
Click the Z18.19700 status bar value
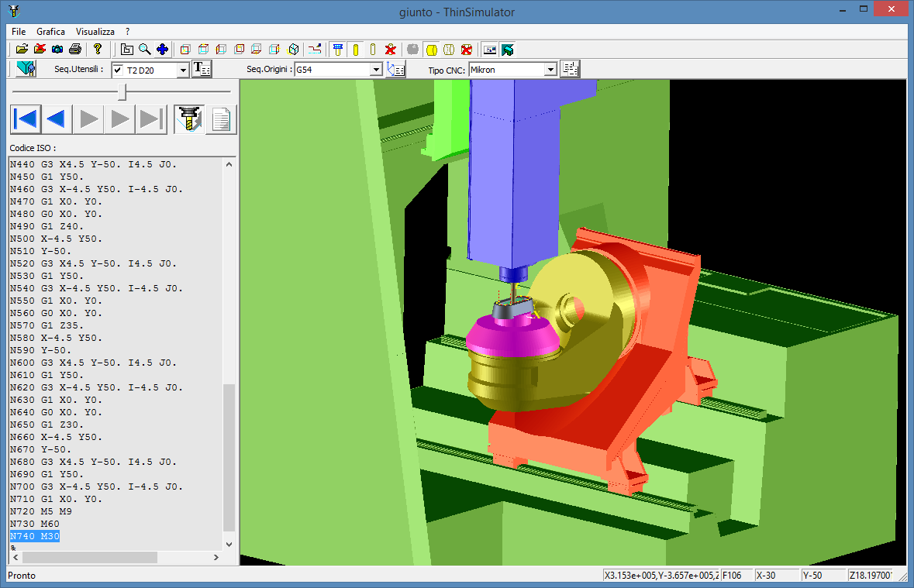pos(870,575)
